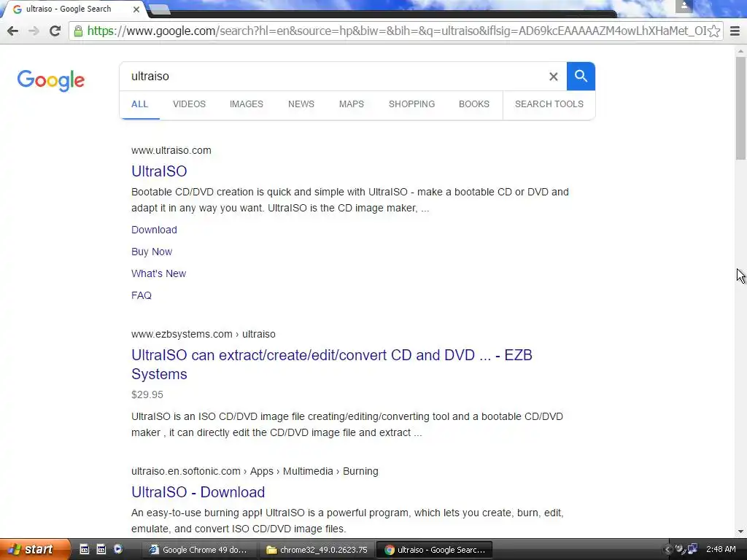Click the first quick launch icon beside start
747x560 pixels.
click(85, 549)
